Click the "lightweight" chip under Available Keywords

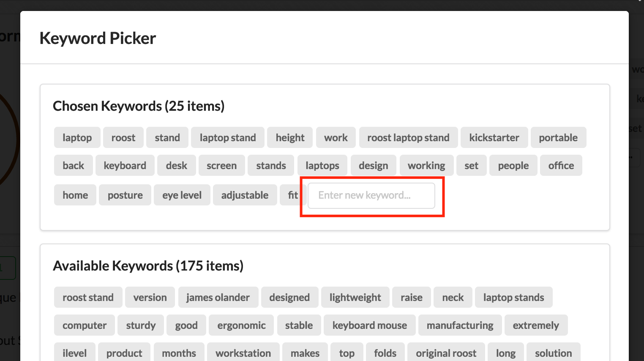[355, 297]
